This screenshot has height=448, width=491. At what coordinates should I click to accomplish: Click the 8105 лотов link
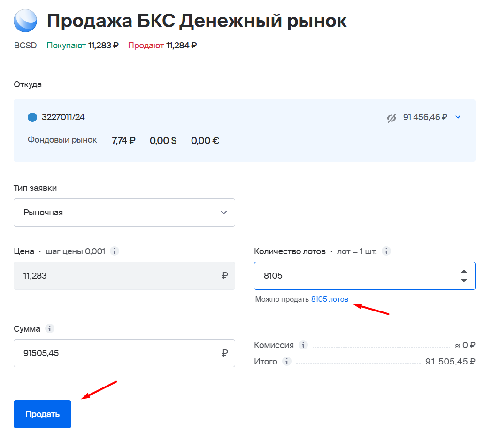(330, 299)
